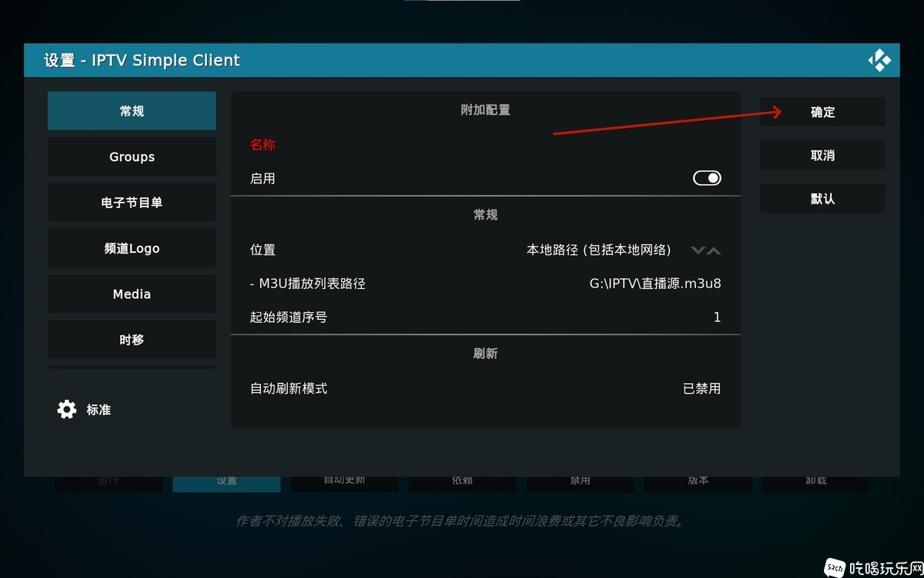
Task: Open the 自动刷新模式 setting showing 已禁用
Action: tap(486, 388)
